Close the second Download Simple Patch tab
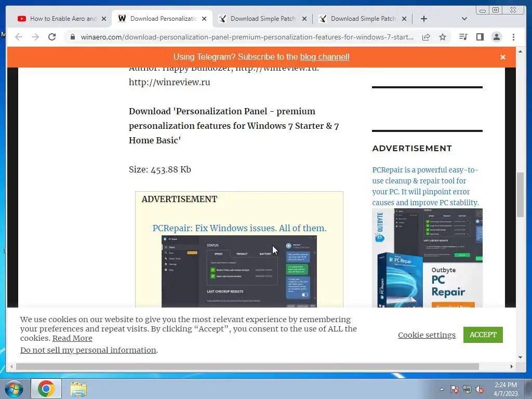Image resolution: width=532 pixels, height=399 pixels. click(x=404, y=19)
